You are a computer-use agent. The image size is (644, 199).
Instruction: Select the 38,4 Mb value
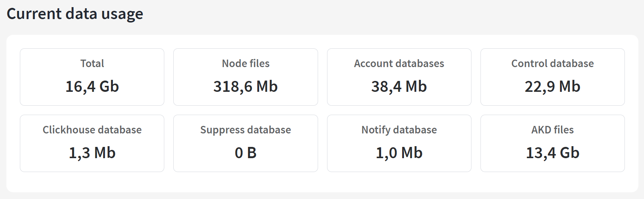point(399,87)
